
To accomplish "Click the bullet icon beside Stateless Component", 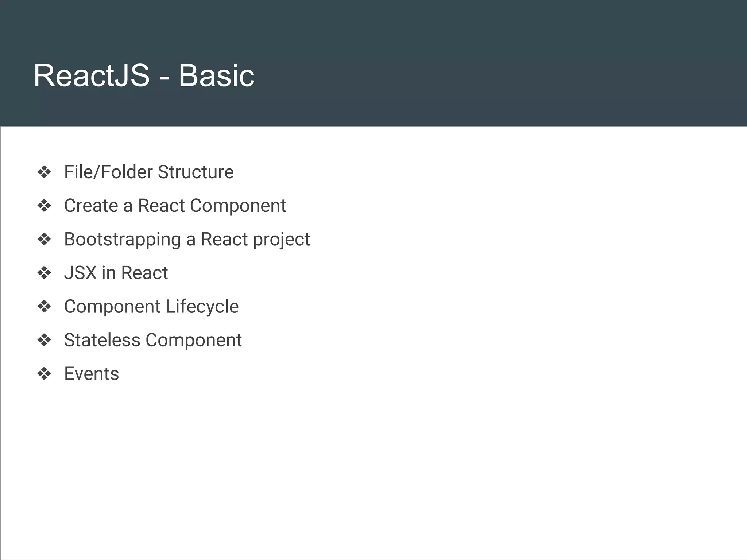I will tap(44, 340).
